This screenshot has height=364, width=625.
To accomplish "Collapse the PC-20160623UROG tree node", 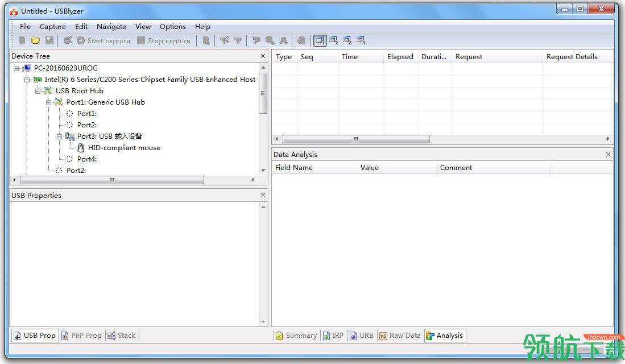I will [x=16, y=69].
